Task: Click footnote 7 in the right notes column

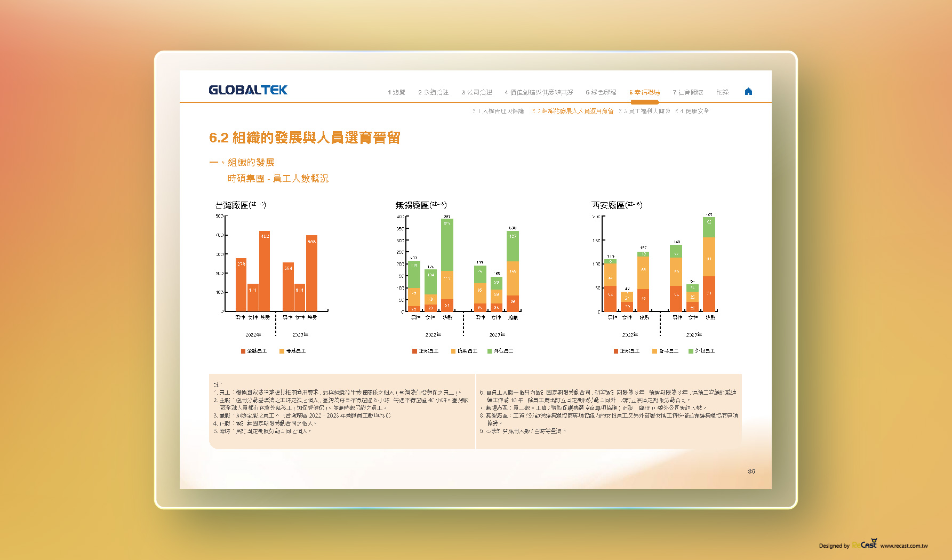Action: pos(593,408)
